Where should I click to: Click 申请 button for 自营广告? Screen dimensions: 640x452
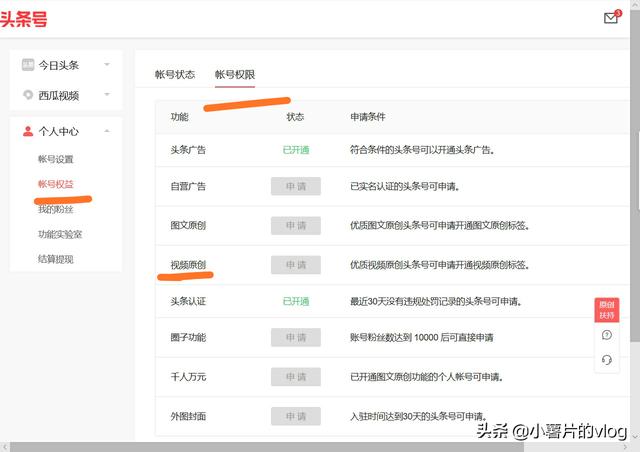tap(295, 186)
